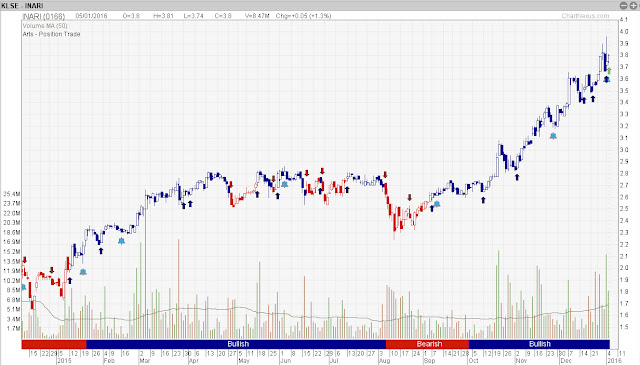Click the red down arrow near the late-April 2015 drop
Image resolution: width=640 pixels, height=365 pixels.
point(231,185)
